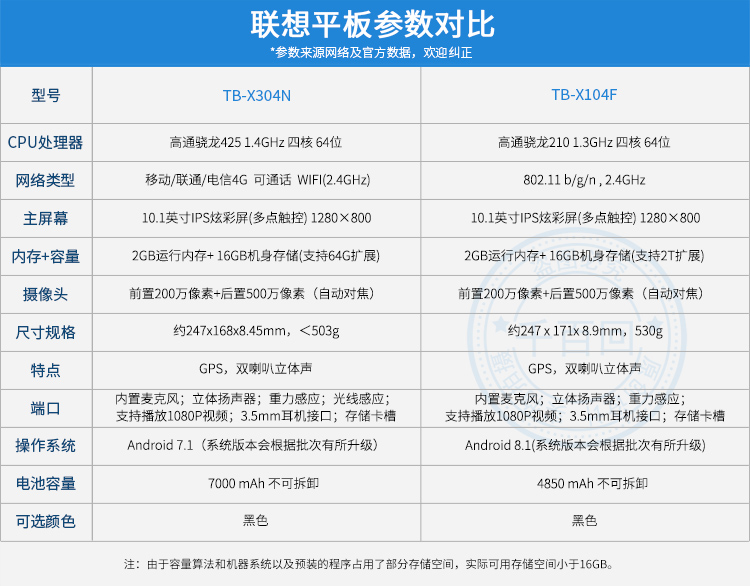Click the cell with 支持64G扩展 storage

pyautogui.click(x=256, y=256)
